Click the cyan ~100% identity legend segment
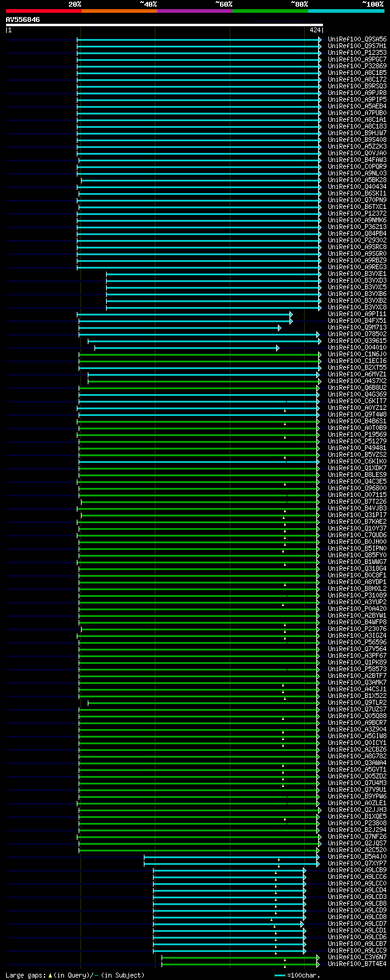This screenshot has width=390, height=980. pos(346,10)
